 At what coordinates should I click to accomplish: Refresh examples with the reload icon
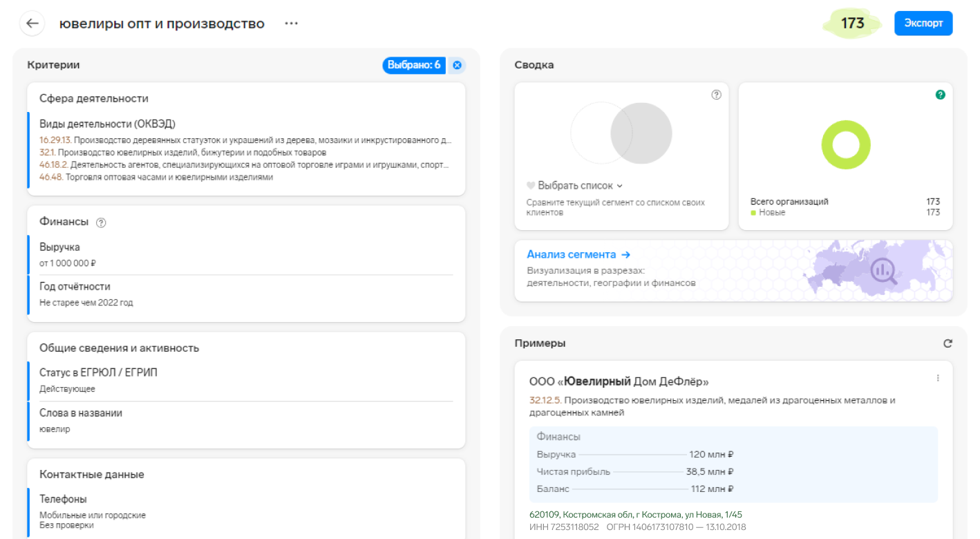point(948,343)
